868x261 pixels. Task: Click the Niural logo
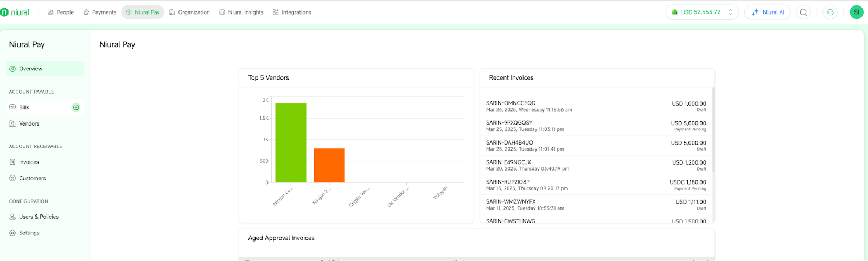coord(15,12)
